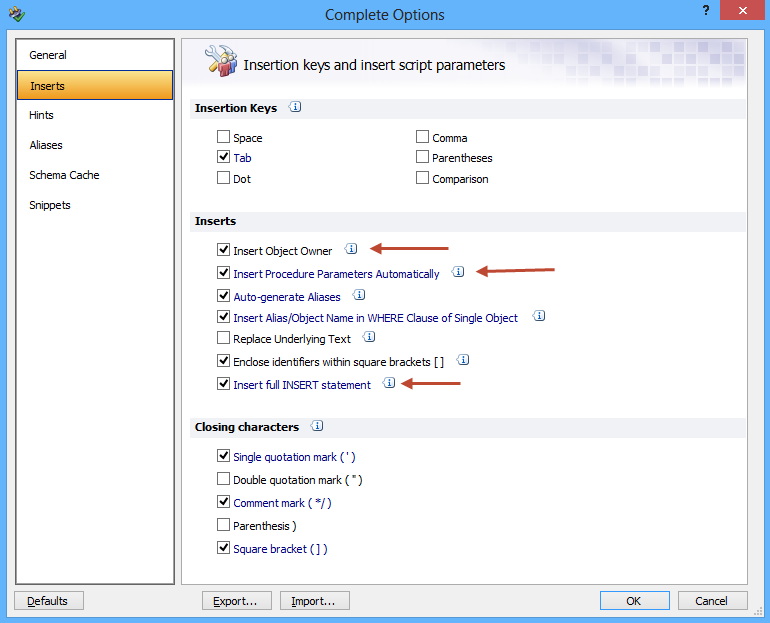Toggle Comment mark closing character
The height and width of the screenshot is (623, 770).
point(223,502)
